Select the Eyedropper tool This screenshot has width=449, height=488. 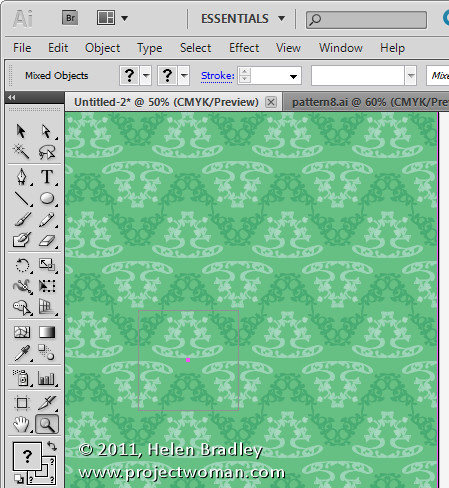(x=22, y=353)
